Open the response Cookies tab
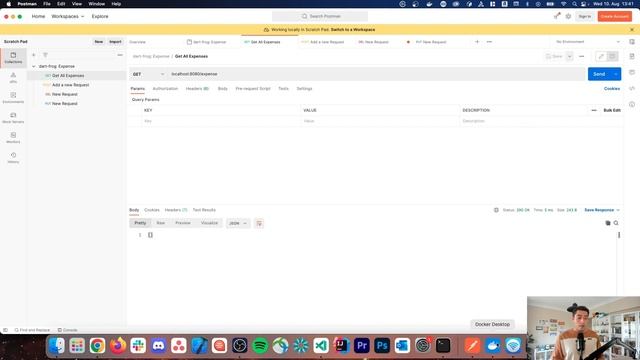Image resolution: width=640 pixels, height=360 pixels. coord(151,210)
